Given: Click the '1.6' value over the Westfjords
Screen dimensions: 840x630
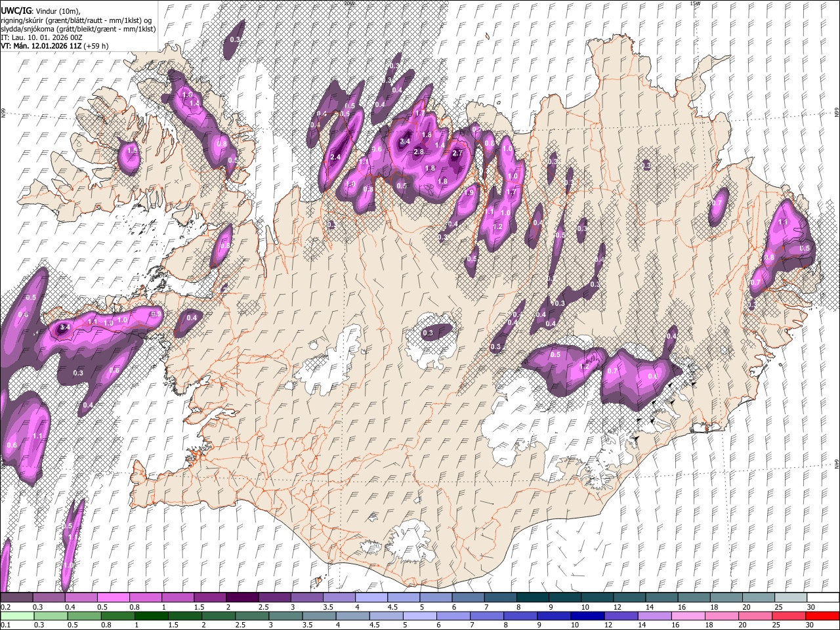Looking at the screenshot, I should pos(187,95).
